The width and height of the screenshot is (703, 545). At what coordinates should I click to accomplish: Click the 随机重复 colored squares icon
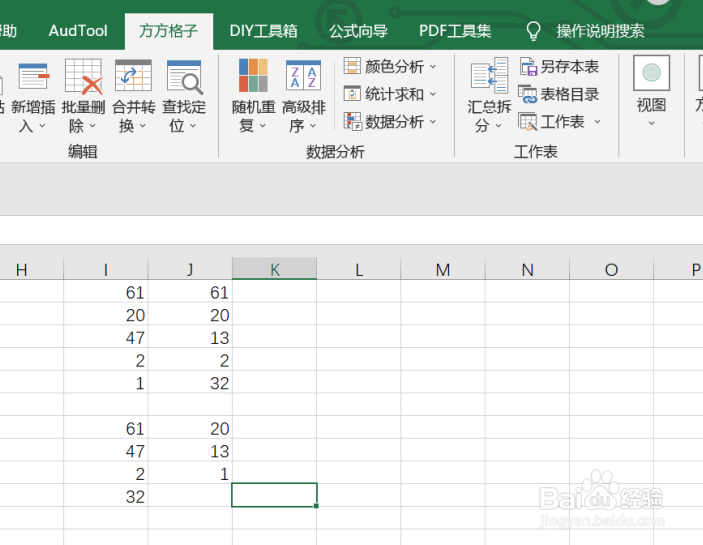click(253, 75)
